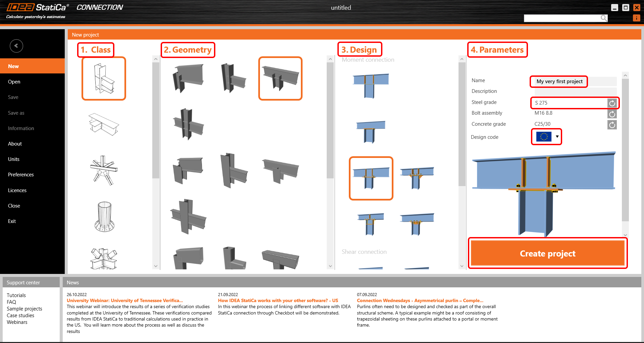The height and width of the screenshot is (343, 644).
Task: Select the first moment connection design thumbnail
Action: (371, 86)
